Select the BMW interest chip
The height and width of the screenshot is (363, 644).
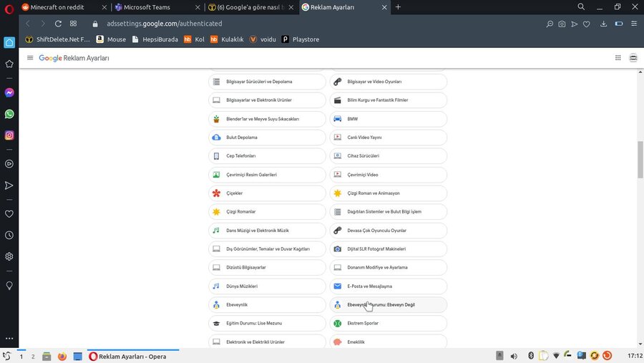(x=388, y=119)
